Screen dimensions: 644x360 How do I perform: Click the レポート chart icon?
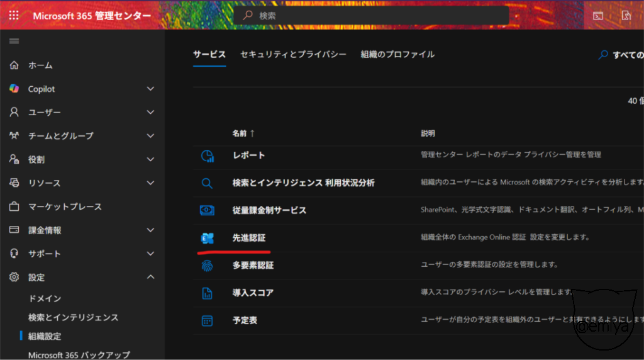pyautogui.click(x=207, y=155)
